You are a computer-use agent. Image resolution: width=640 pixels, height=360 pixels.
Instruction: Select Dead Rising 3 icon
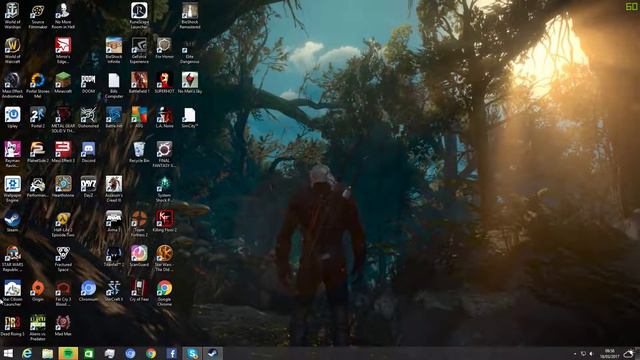pos(12,326)
